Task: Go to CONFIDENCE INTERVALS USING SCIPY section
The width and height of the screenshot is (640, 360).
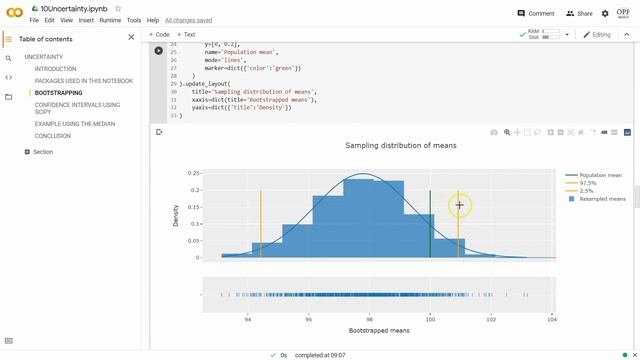Action: (77, 108)
